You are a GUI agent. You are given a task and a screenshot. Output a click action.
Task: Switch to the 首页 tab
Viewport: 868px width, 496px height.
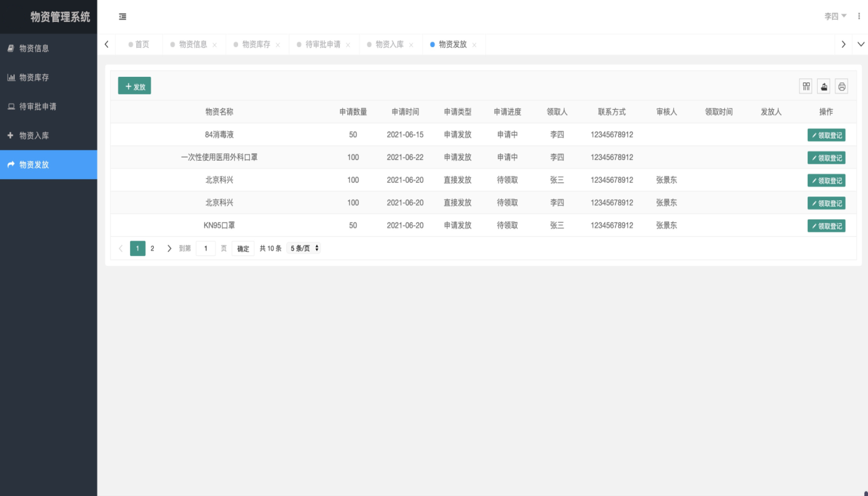pos(139,45)
